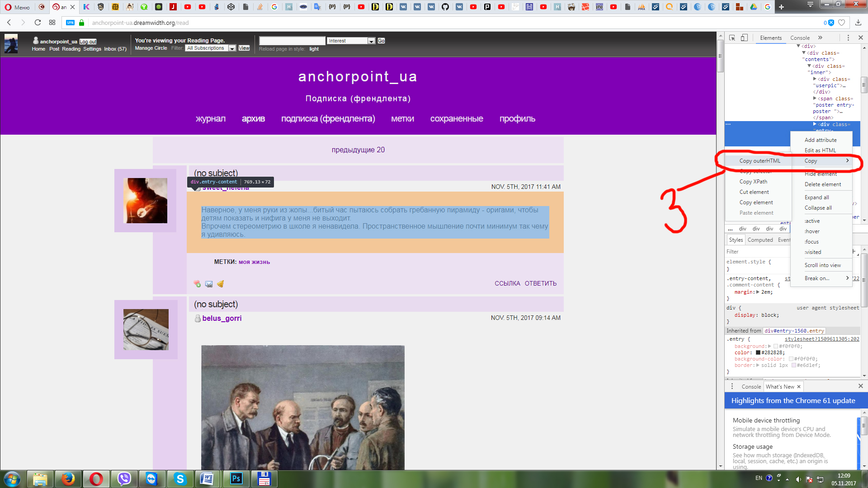Open color swatch for color #282828
Viewport: 868px width, 488px height.
[x=758, y=352]
